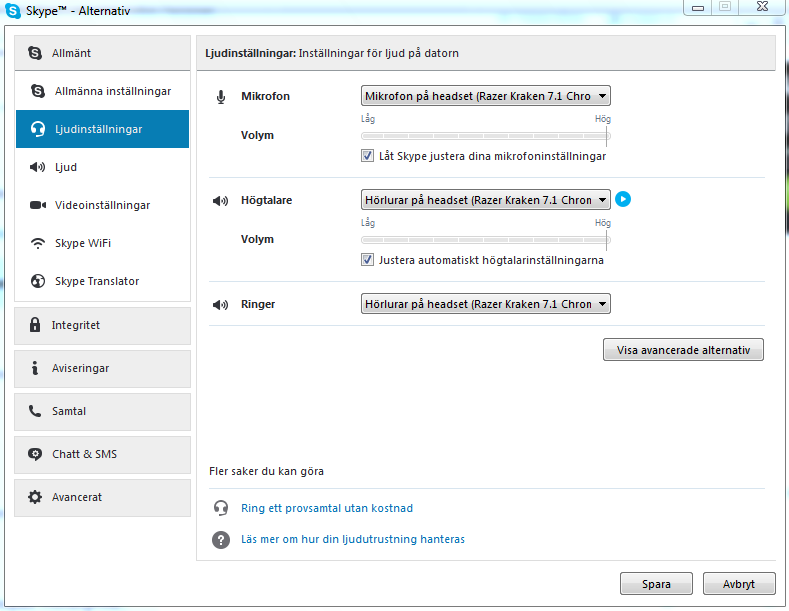Open the Högtalare device dropdown
Image resolution: width=789 pixels, height=611 pixels.
coord(486,200)
